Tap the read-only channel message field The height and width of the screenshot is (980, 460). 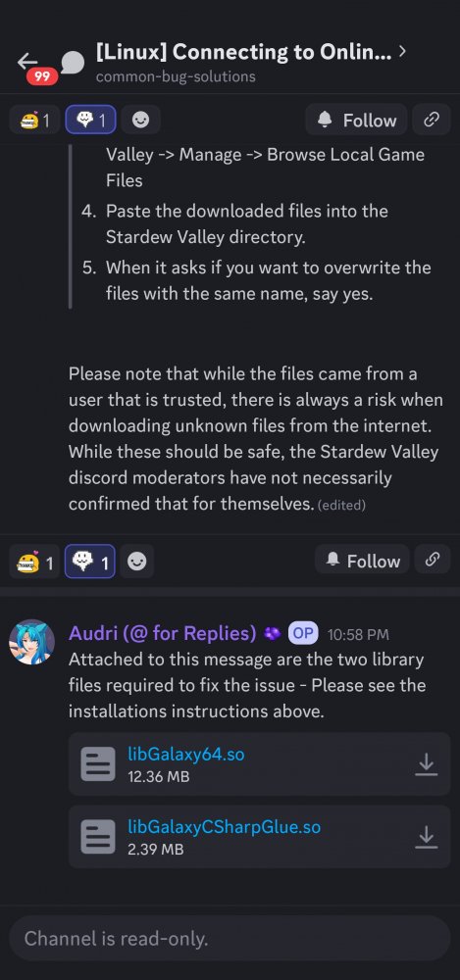pyautogui.click(x=230, y=938)
